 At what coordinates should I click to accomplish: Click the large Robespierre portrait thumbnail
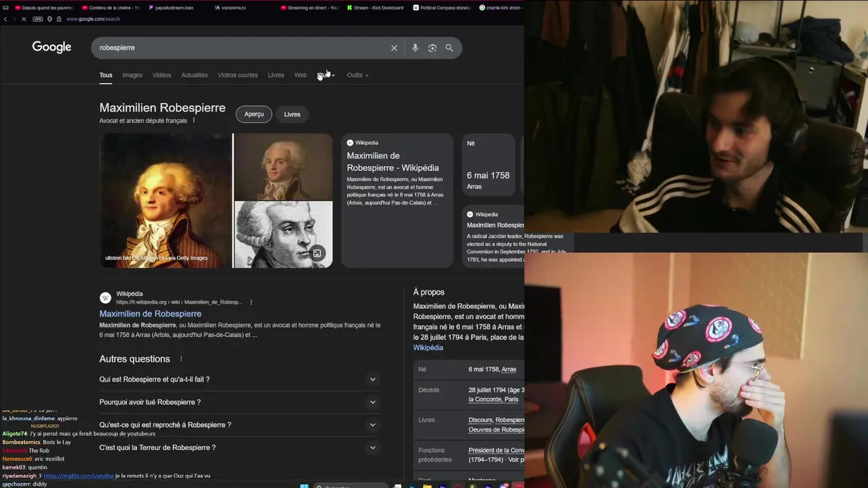(165, 201)
